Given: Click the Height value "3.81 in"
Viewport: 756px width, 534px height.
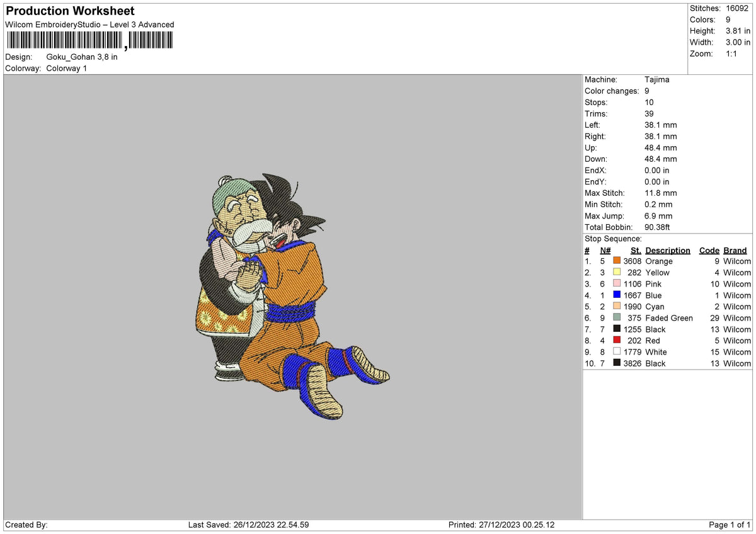Looking at the screenshot, I should (x=736, y=31).
